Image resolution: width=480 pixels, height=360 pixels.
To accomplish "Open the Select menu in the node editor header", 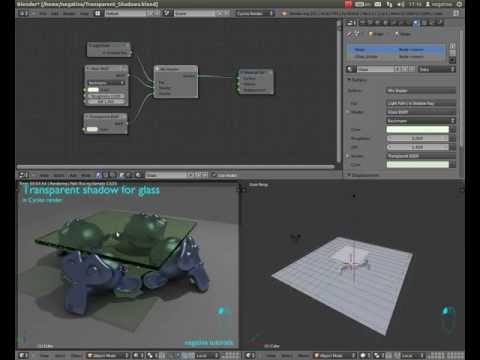I will pos(59,175).
